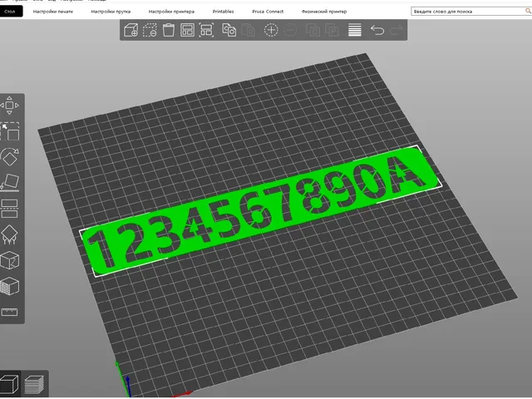Click the Delete selected object icon

150,30
